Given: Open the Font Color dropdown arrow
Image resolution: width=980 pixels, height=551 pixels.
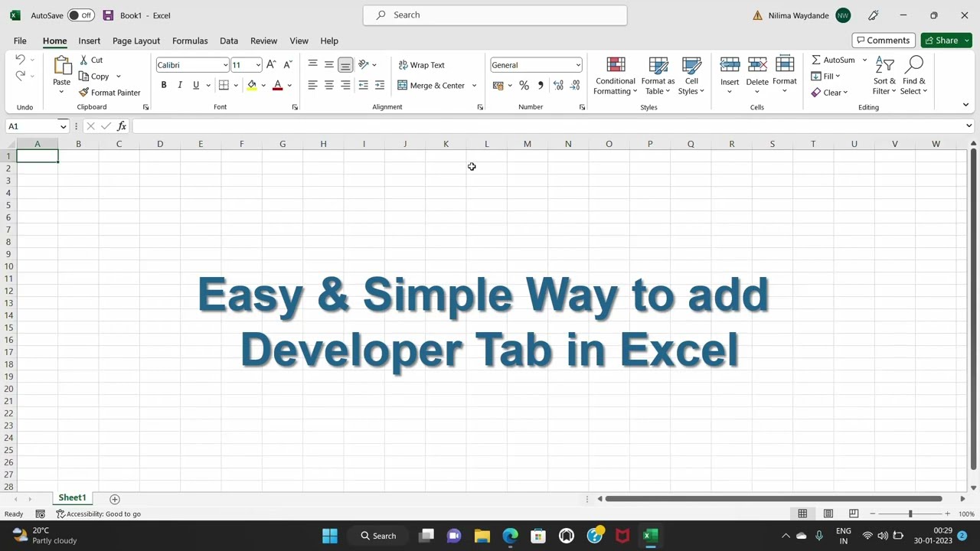Looking at the screenshot, I should [x=289, y=86].
